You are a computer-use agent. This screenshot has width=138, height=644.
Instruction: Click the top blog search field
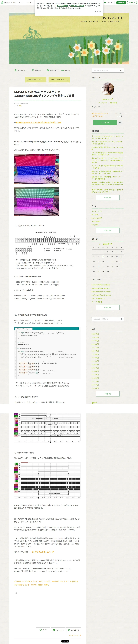tap(105, 71)
